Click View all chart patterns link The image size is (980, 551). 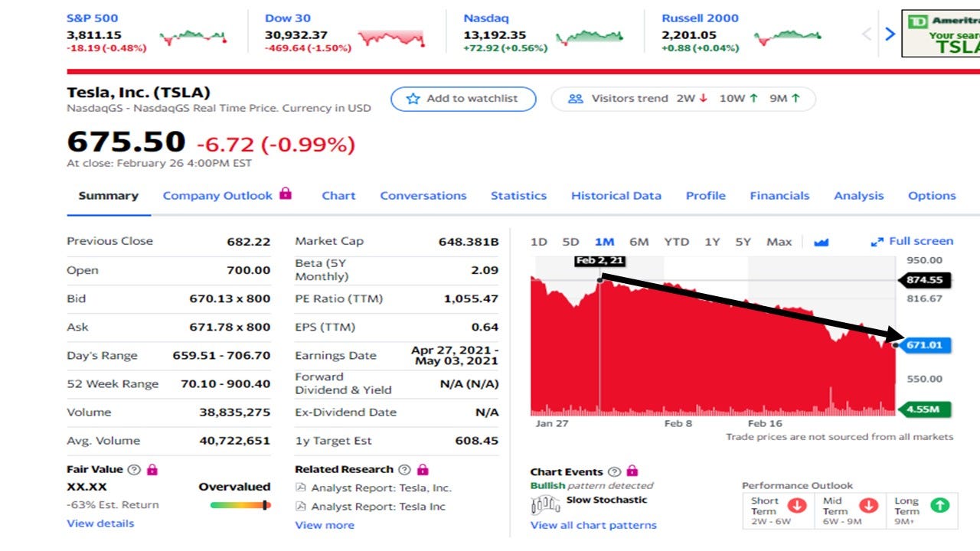pos(593,525)
